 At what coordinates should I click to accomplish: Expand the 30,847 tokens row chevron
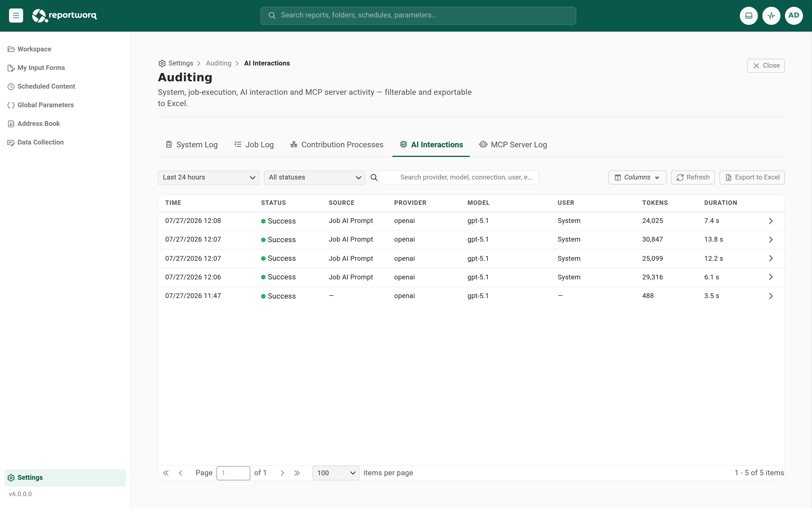point(771,240)
